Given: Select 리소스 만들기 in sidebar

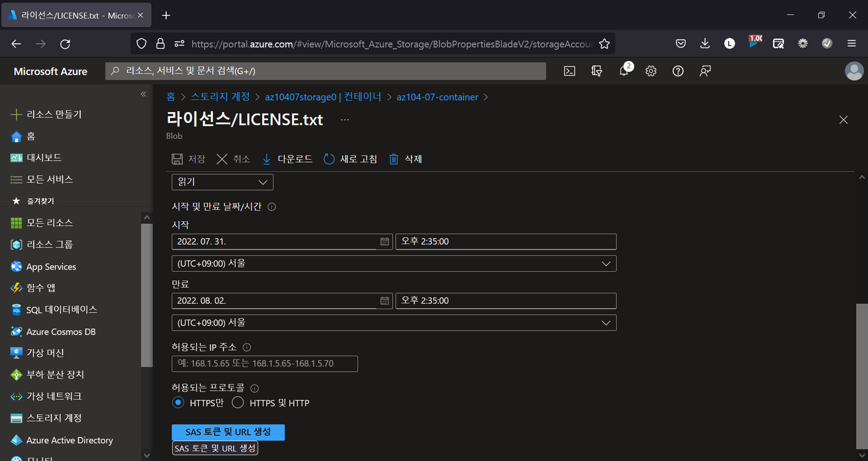Looking at the screenshot, I should click(x=46, y=114).
